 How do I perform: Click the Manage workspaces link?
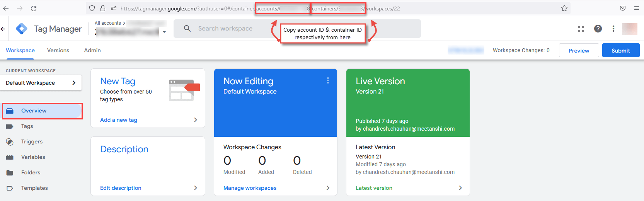[x=250, y=188]
